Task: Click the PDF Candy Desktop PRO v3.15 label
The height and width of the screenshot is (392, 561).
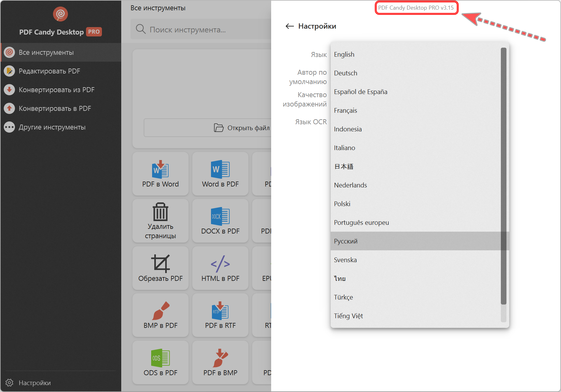Action: click(416, 8)
